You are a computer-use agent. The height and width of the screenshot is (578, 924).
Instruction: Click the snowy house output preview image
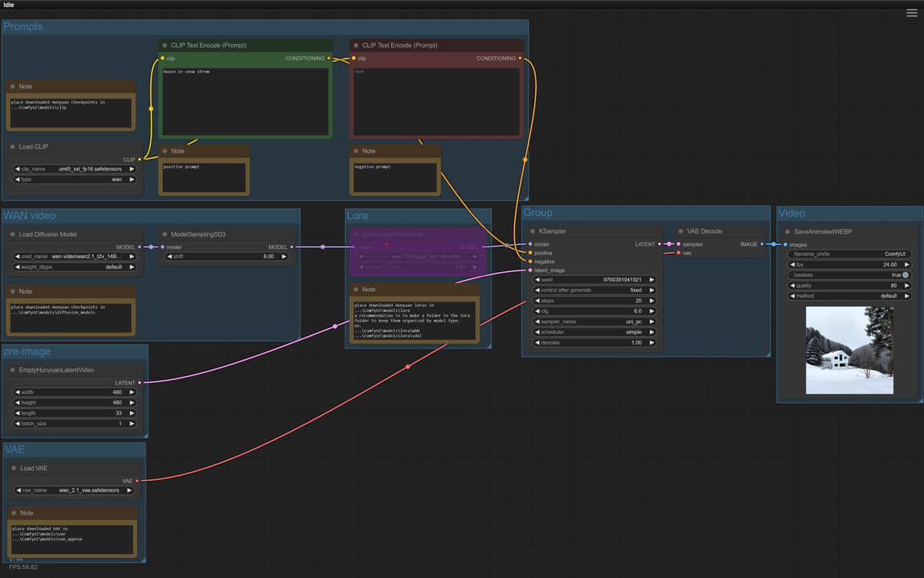click(x=849, y=351)
